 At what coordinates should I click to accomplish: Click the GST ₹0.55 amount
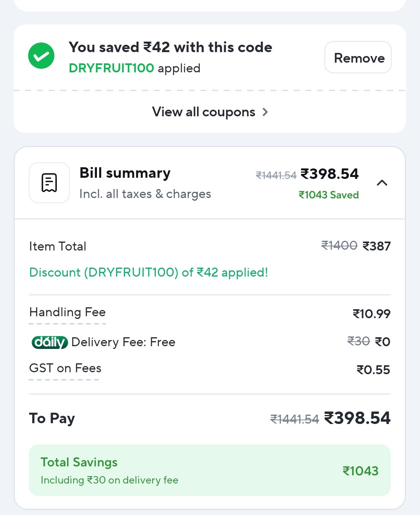tap(373, 370)
